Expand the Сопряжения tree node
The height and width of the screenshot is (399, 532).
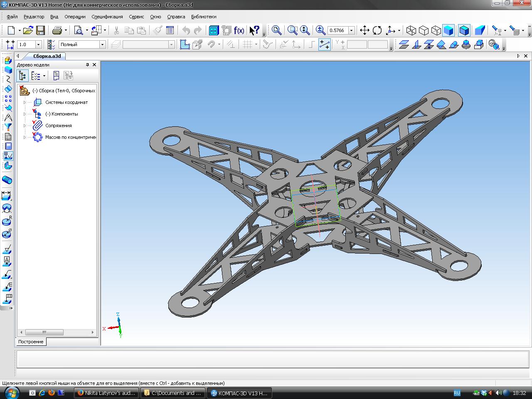(25, 126)
